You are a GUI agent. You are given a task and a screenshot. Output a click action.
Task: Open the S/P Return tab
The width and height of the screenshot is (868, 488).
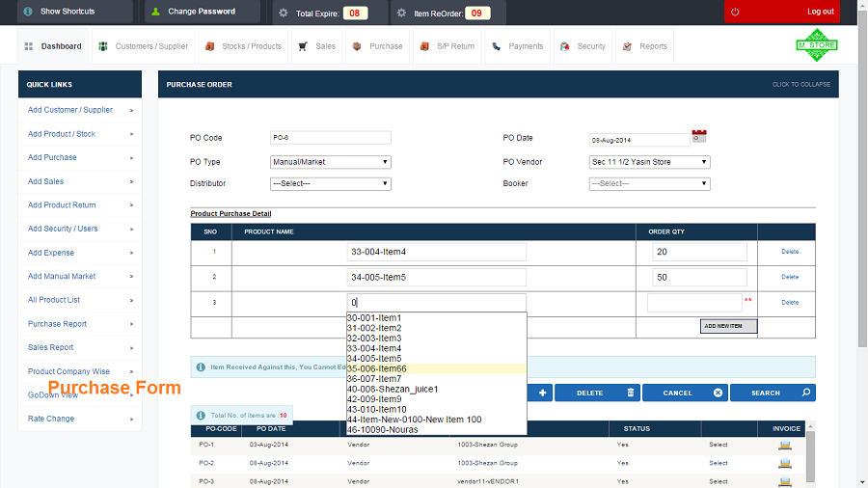(448, 46)
